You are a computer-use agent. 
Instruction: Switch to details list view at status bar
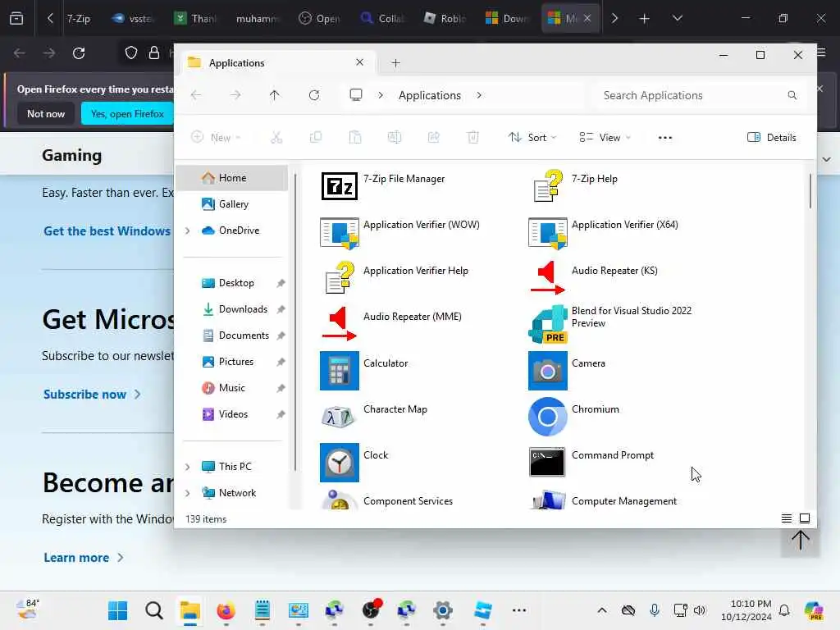(787, 518)
